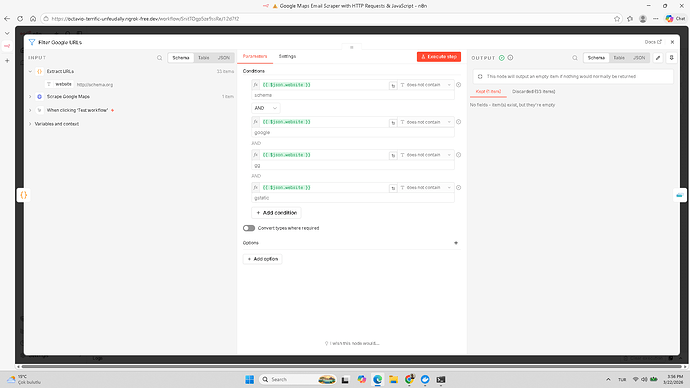This screenshot has height=388, width=690.
Task: Switch to the Settings tab
Action: click(x=287, y=56)
